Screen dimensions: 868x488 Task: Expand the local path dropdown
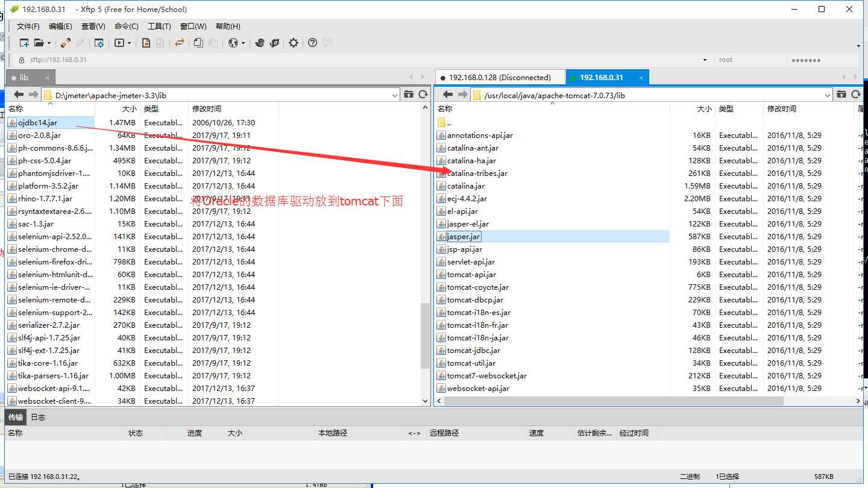point(395,95)
